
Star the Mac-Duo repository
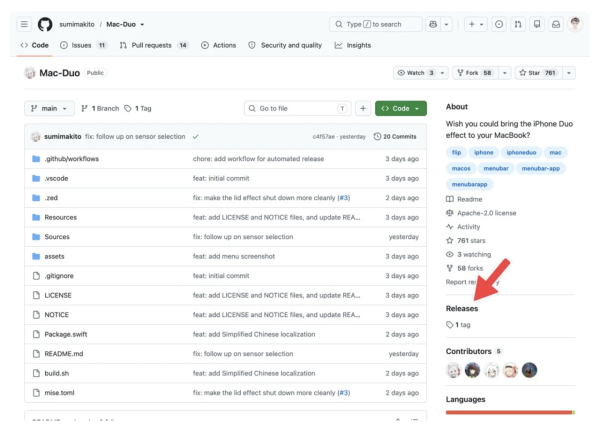(x=539, y=73)
